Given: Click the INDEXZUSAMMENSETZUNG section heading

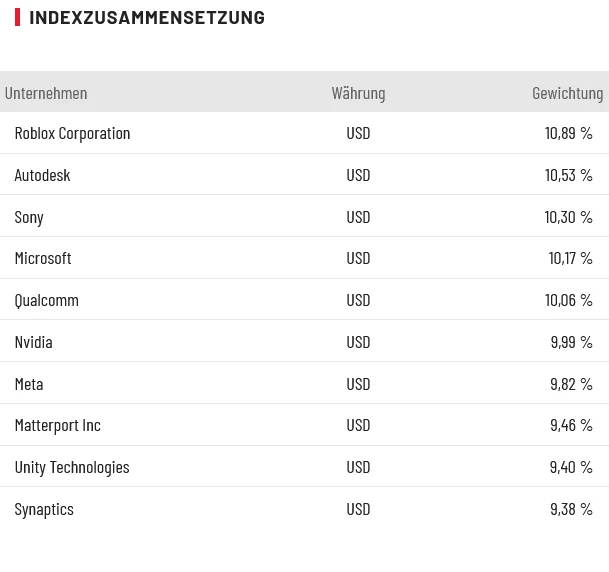Looking at the screenshot, I should point(147,17).
